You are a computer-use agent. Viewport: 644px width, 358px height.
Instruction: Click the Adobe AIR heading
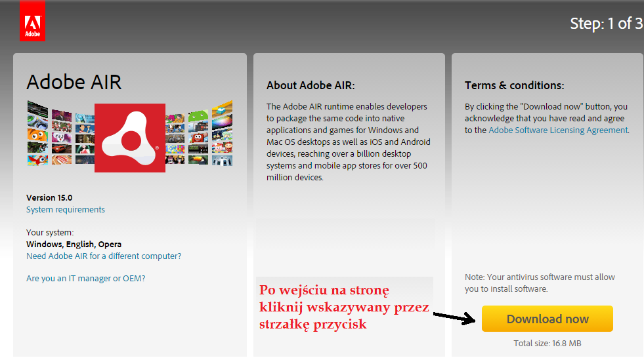74,82
